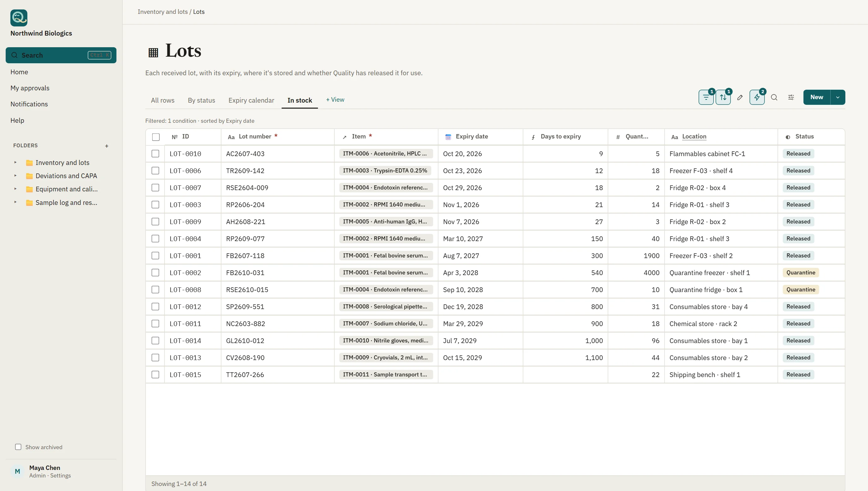Switch to the All rows tab
This screenshot has width=868, height=491.
[x=163, y=100]
